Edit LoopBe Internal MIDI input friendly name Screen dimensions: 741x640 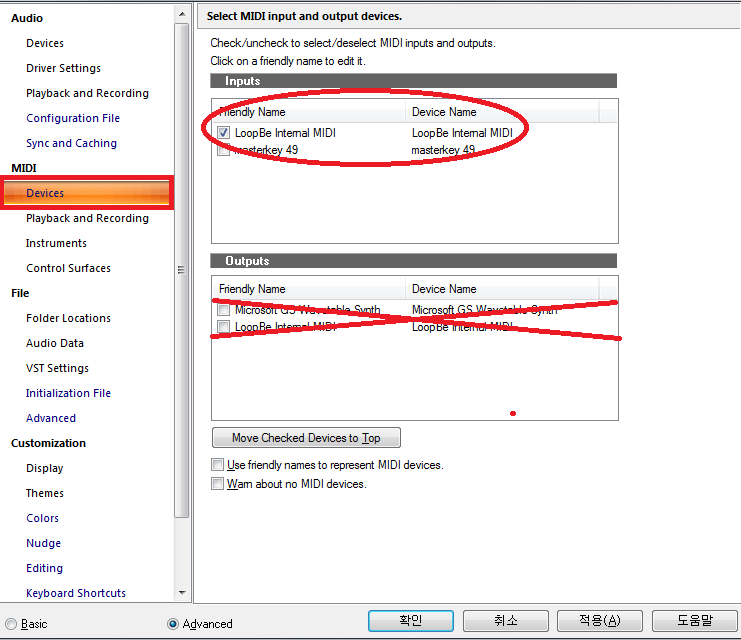tap(285, 133)
